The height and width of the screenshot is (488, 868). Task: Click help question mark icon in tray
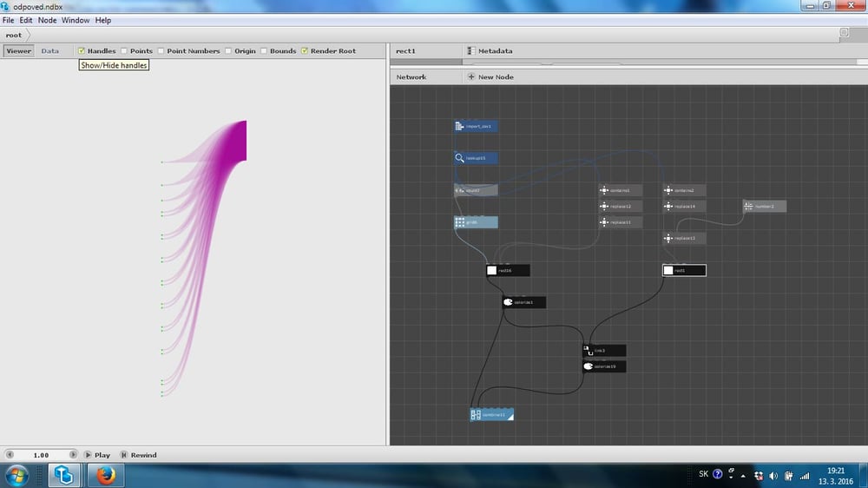coord(718,474)
